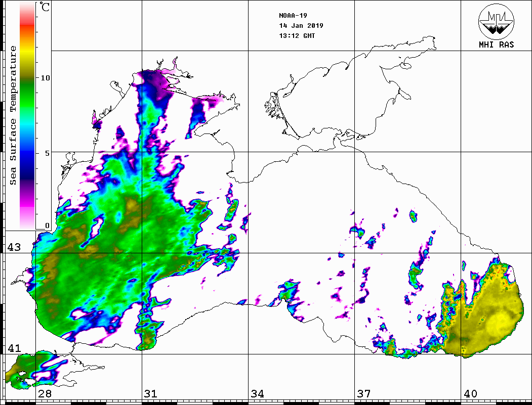The image size is (532, 405).
Task: Click the '°C' unit label
Action: 45,7
